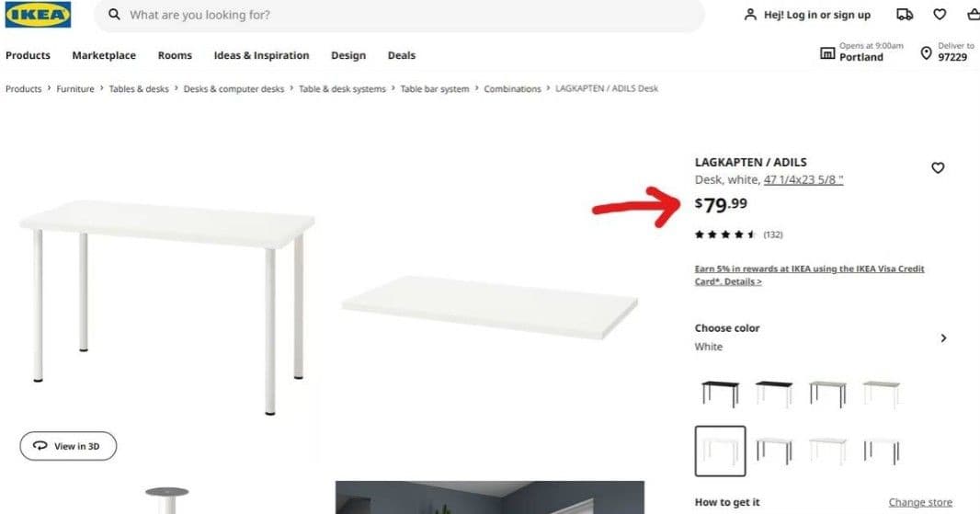The image size is (980, 514).
Task: Open the IKEA Visa rewards details link
Action: tap(809, 275)
